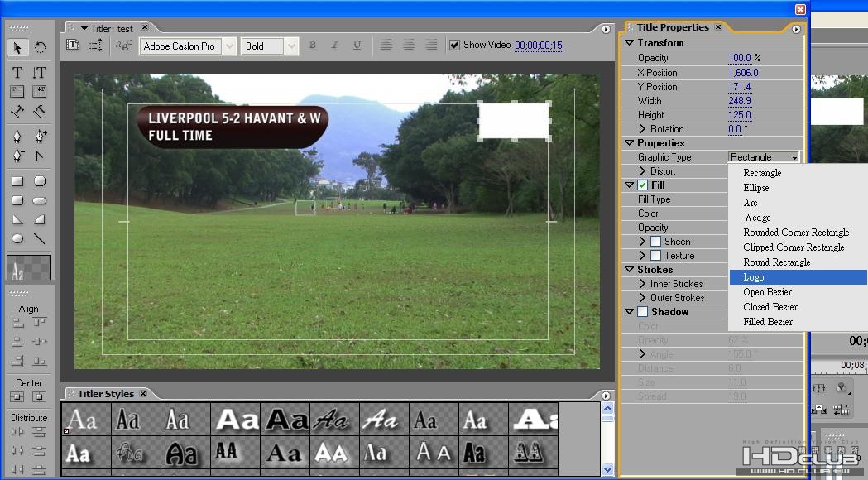Uncheck the Show Video checkbox
The image size is (868, 480).
454,45
